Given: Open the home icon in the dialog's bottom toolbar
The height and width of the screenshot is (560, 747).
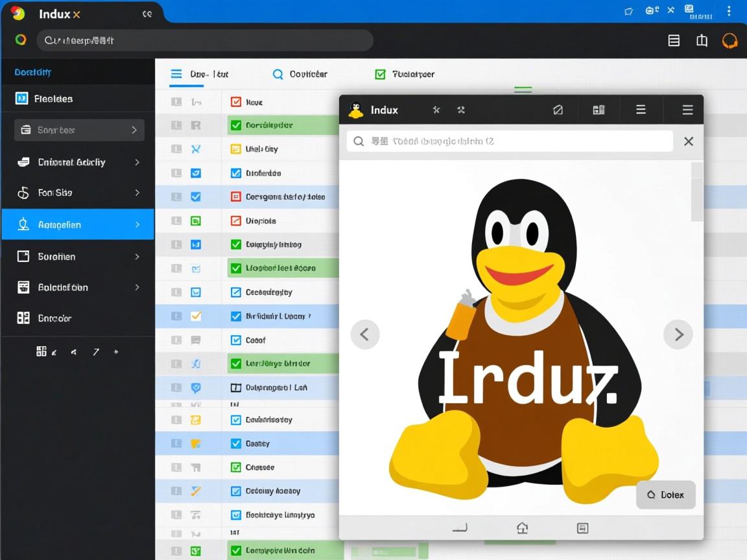Looking at the screenshot, I should point(523,528).
